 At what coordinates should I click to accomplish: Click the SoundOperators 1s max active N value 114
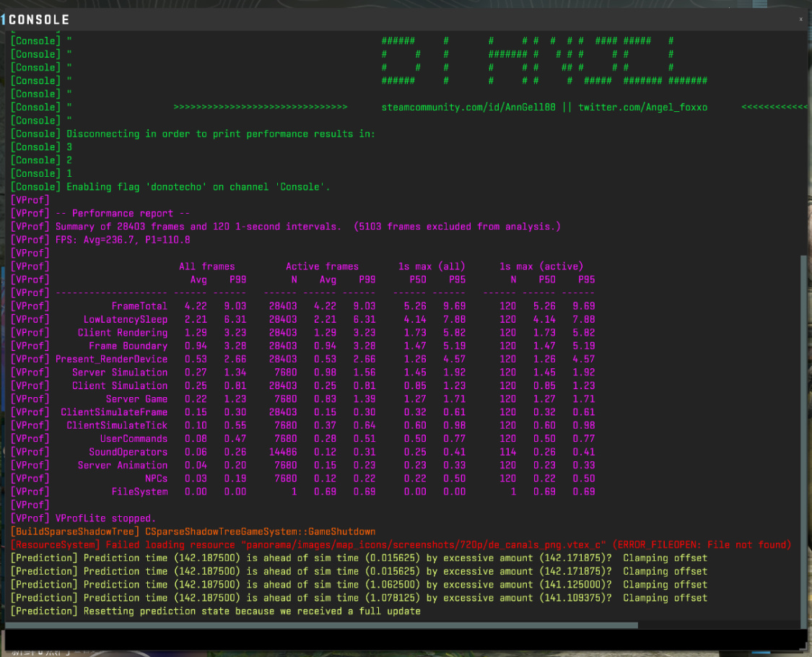507,453
